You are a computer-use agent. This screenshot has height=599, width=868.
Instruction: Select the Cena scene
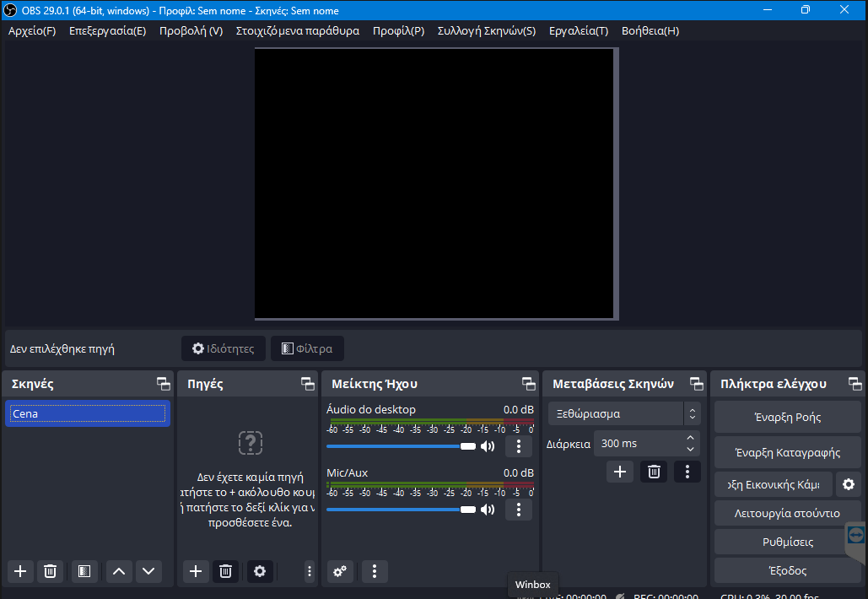[88, 413]
